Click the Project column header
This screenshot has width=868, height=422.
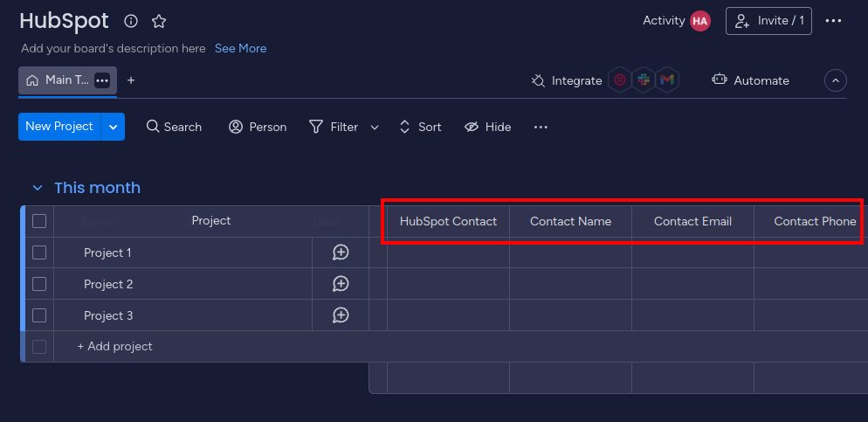[211, 221]
